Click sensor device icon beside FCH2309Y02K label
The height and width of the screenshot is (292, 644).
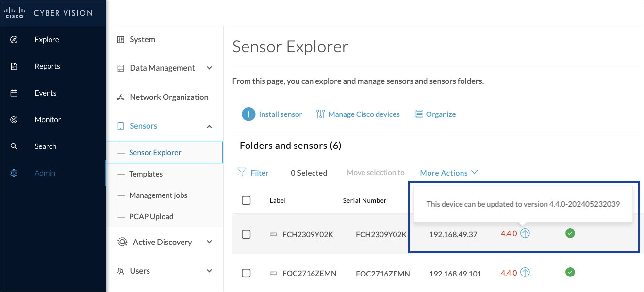pyautogui.click(x=274, y=234)
